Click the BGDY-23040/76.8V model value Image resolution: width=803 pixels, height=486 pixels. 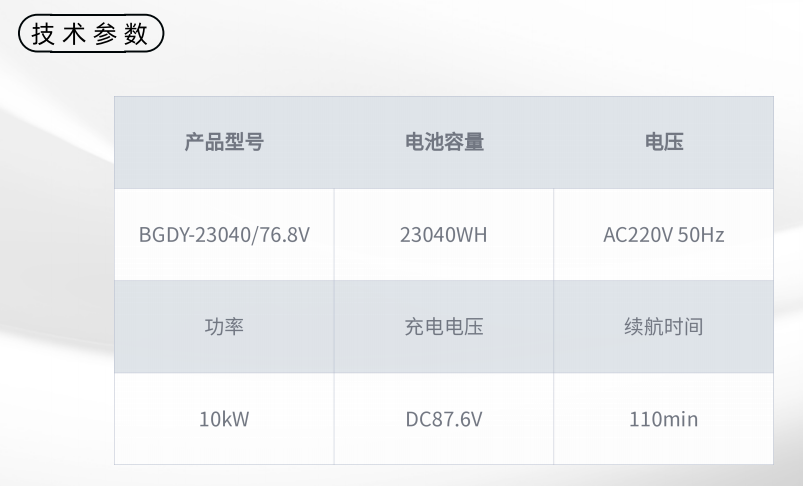[x=224, y=235]
